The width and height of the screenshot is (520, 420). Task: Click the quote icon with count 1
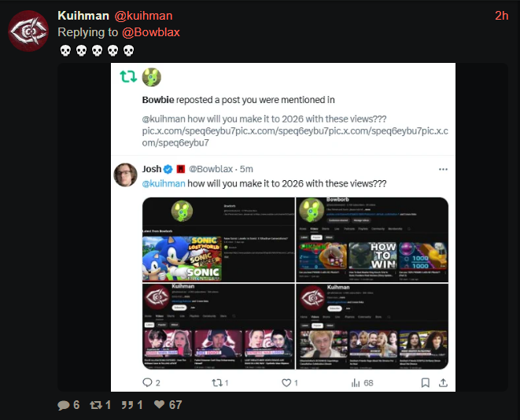coord(127,405)
